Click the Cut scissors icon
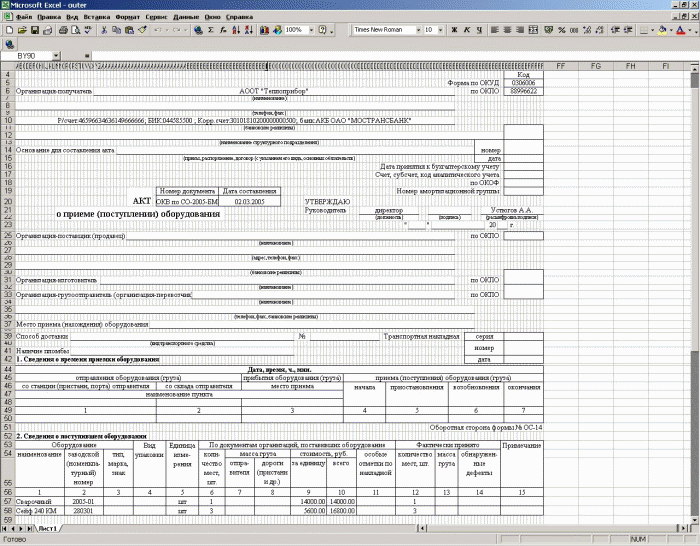This screenshot has height=546, width=700. click(x=104, y=30)
